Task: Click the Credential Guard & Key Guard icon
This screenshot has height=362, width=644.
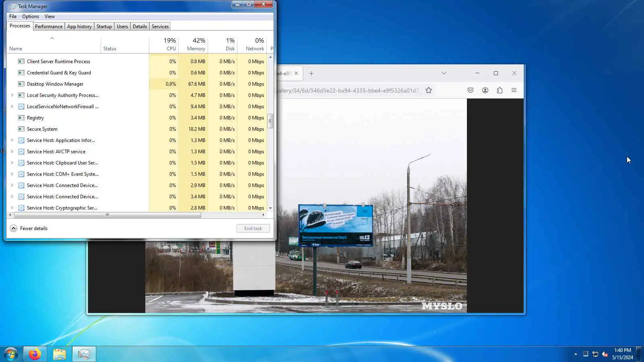Action: 21,73
